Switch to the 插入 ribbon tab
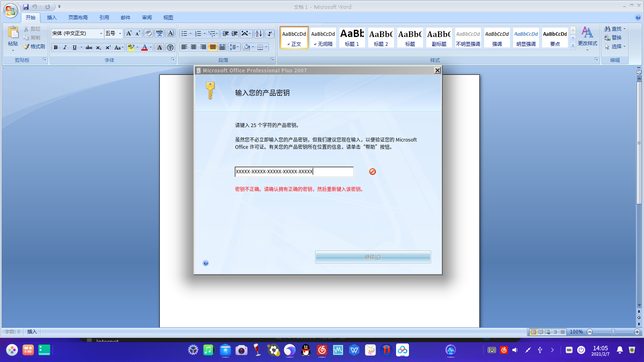The width and height of the screenshot is (644, 362). pyautogui.click(x=52, y=18)
